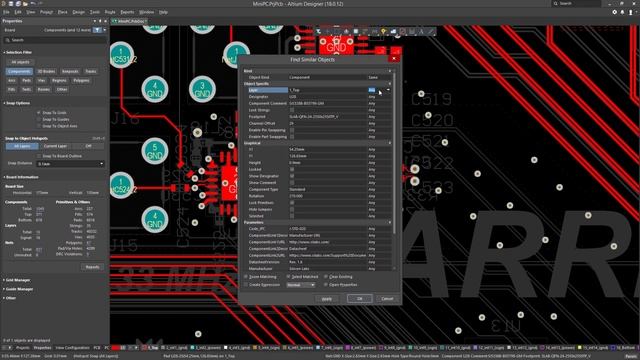Click the line draw icon in active bar
This screenshot has height=360, width=640.
431,31
